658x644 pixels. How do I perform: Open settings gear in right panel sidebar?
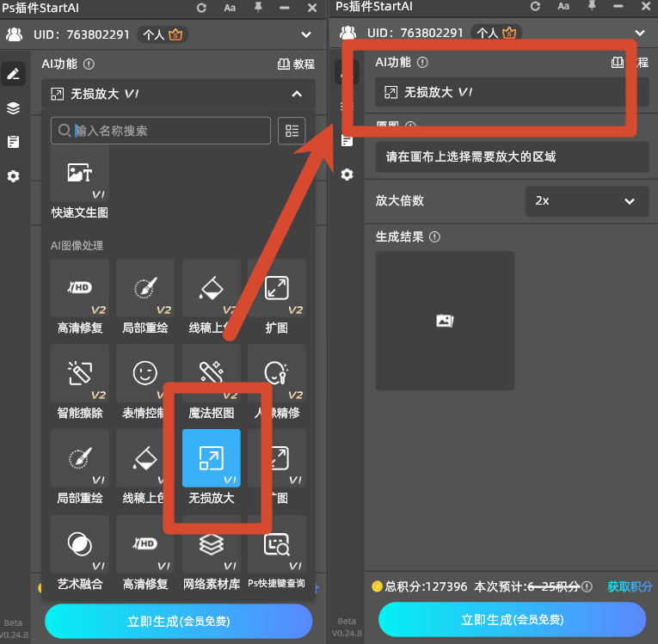point(347,174)
